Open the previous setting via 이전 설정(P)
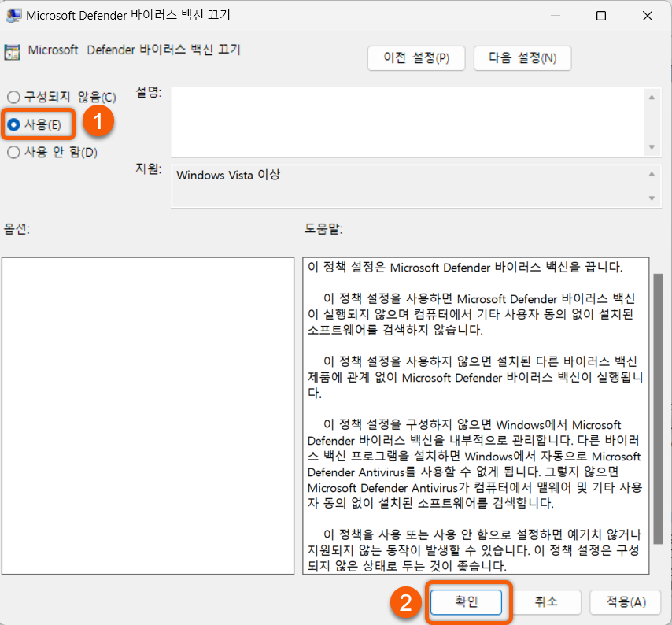The width and height of the screenshot is (672, 625). pyautogui.click(x=416, y=57)
